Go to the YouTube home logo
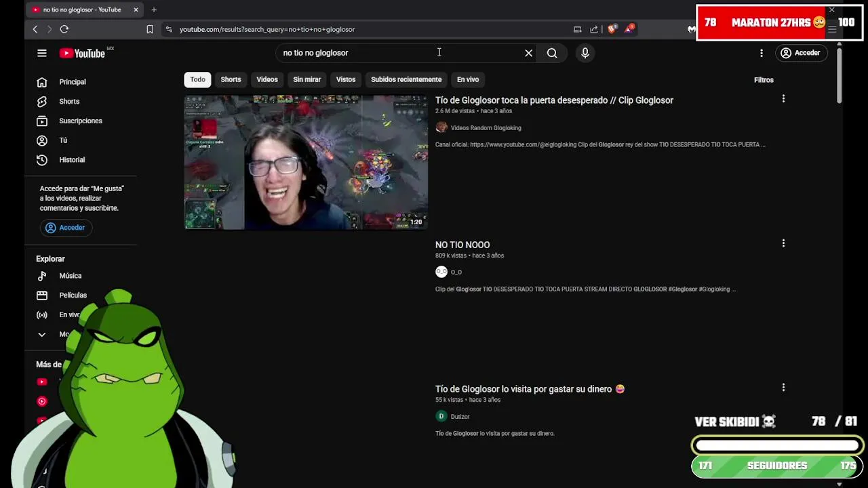This screenshot has height=488, width=868. [82, 53]
